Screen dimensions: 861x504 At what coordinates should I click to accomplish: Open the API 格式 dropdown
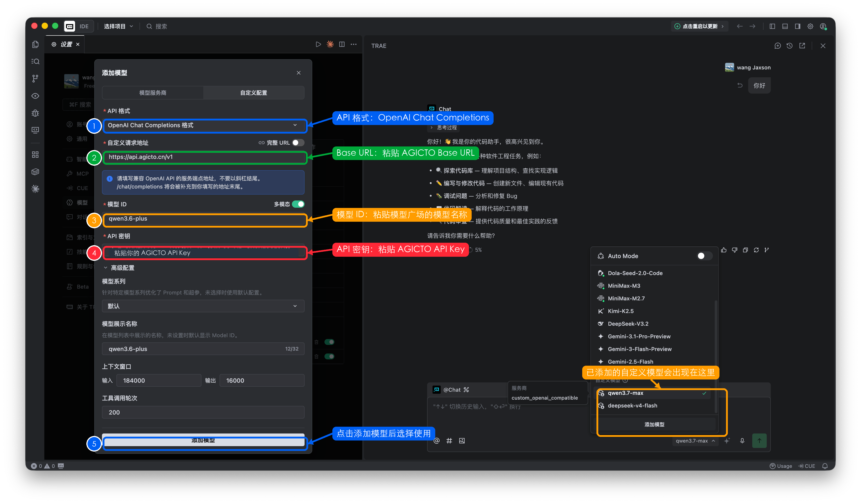coord(203,125)
